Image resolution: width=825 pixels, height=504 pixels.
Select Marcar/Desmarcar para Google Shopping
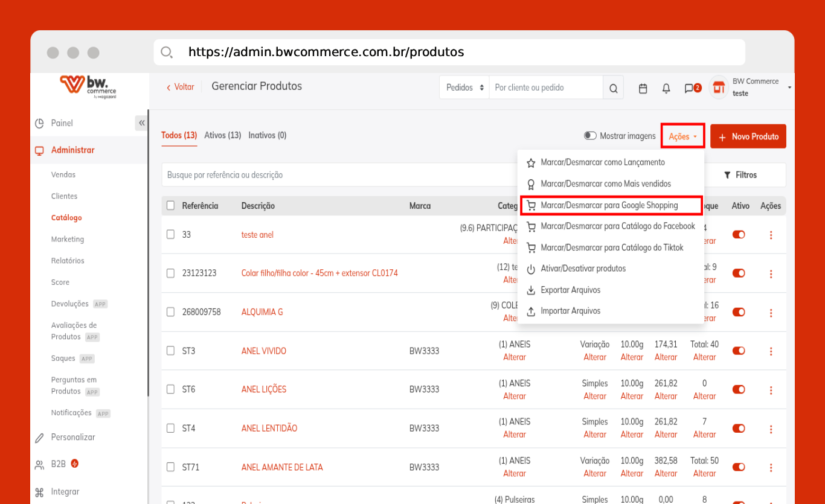coord(609,205)
